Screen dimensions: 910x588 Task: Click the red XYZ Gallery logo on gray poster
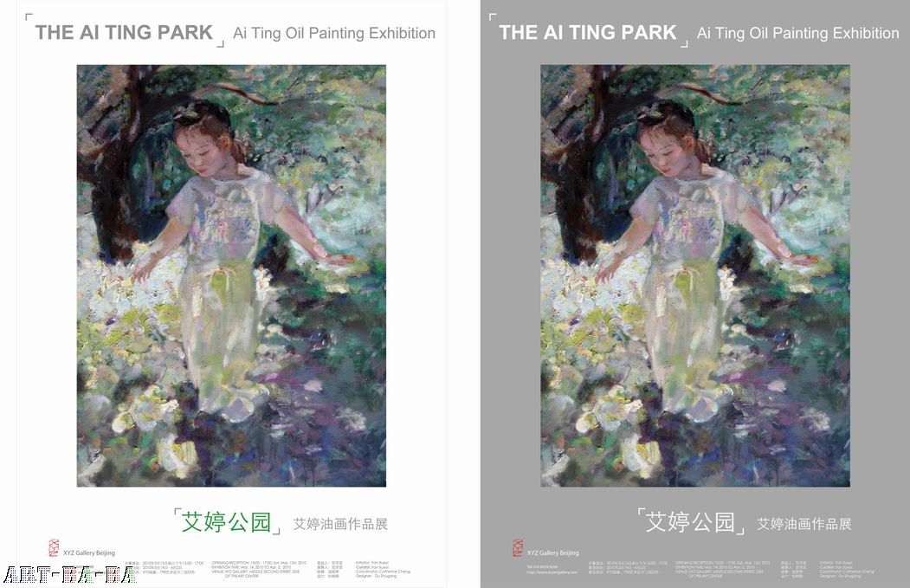(518, 547)
